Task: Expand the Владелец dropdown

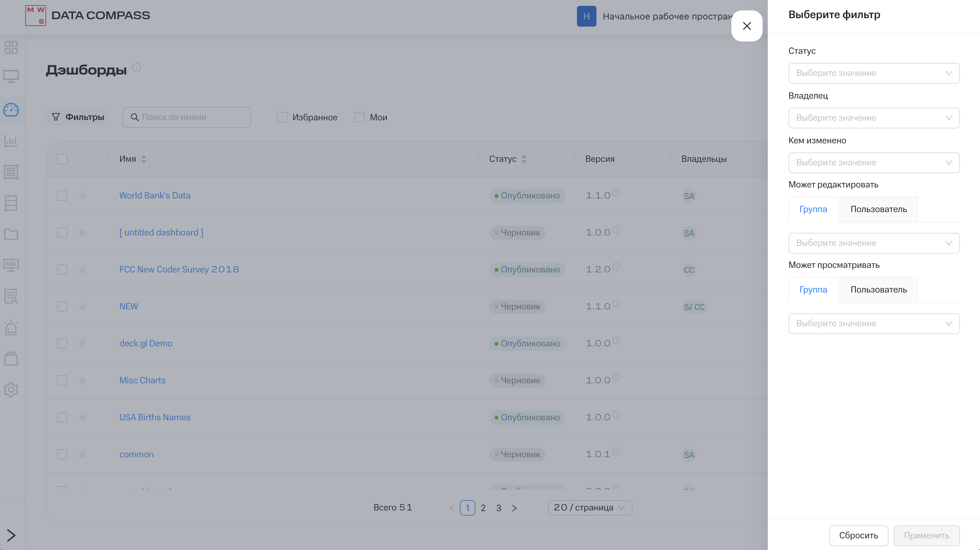Action: (874, 118)
